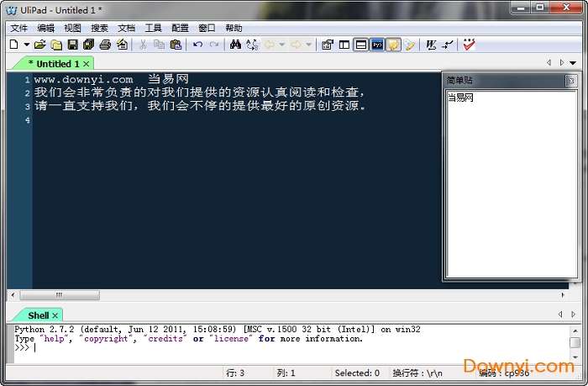Screen dimensions: 588x386
Task: Click the navigate forward arrow icon
Action: 296,45
